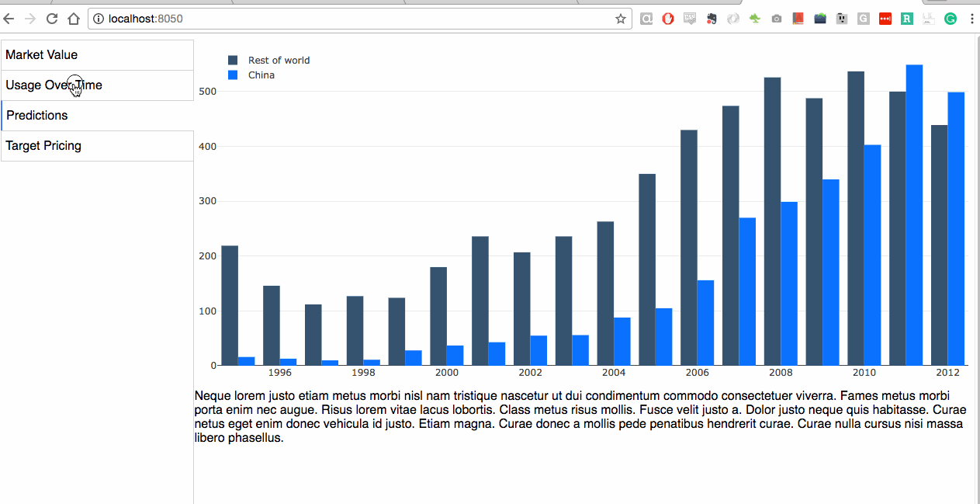Screen dimensions: 980x504
Task: Click the site info icon in address bar
Action: click(x=99, y=19)
